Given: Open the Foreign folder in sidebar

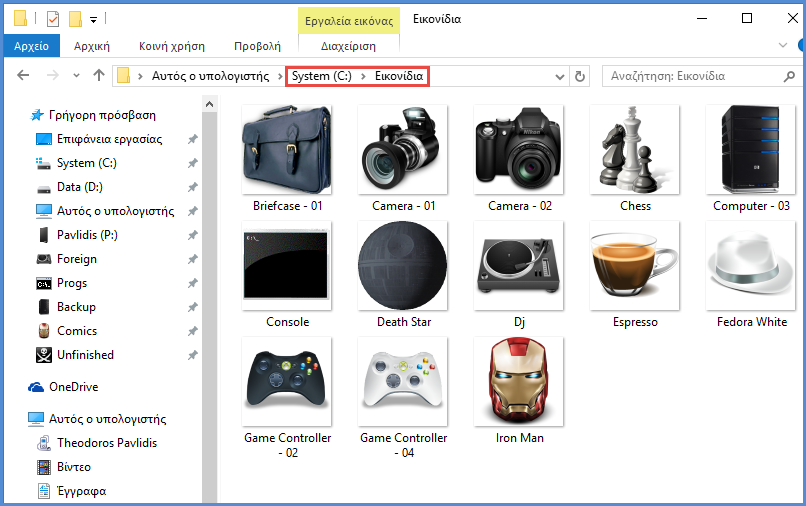Looking at the screenshot, I should coord(77,259).
